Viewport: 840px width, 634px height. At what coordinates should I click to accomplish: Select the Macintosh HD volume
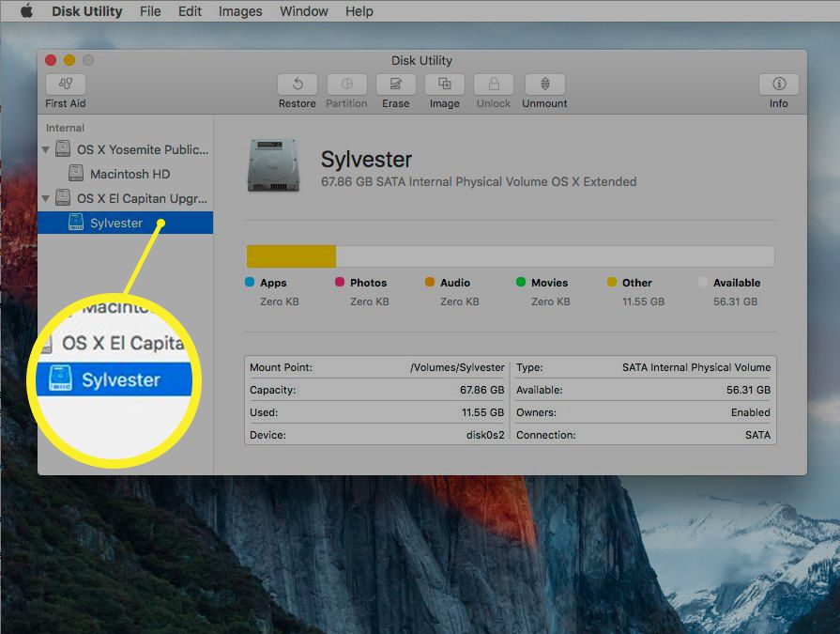[x=130, y=174]
